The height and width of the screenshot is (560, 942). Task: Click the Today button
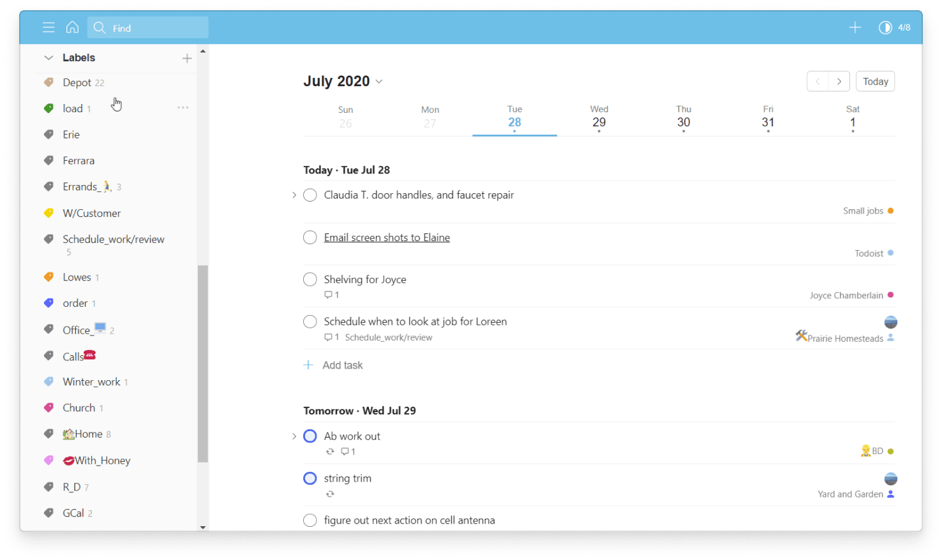tap(875, 81)
